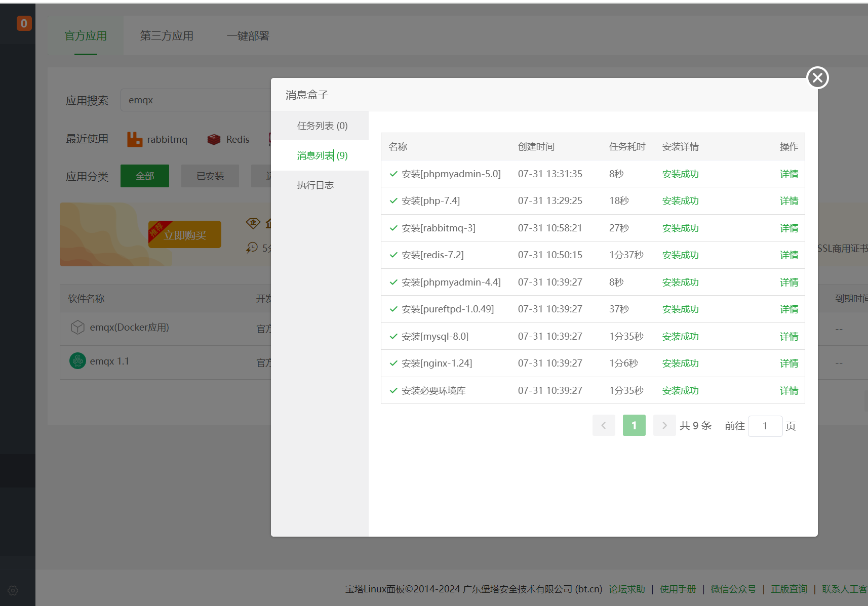Open the 一键部署 tab
The height and width of the screenshot is (606, 868).
click(248, 35)
